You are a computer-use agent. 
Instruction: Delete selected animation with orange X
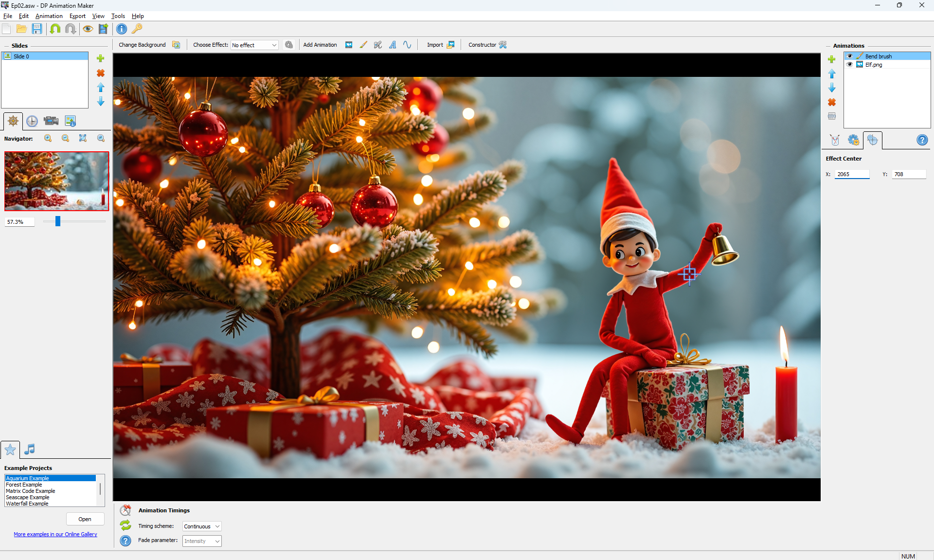pos(832,102)
